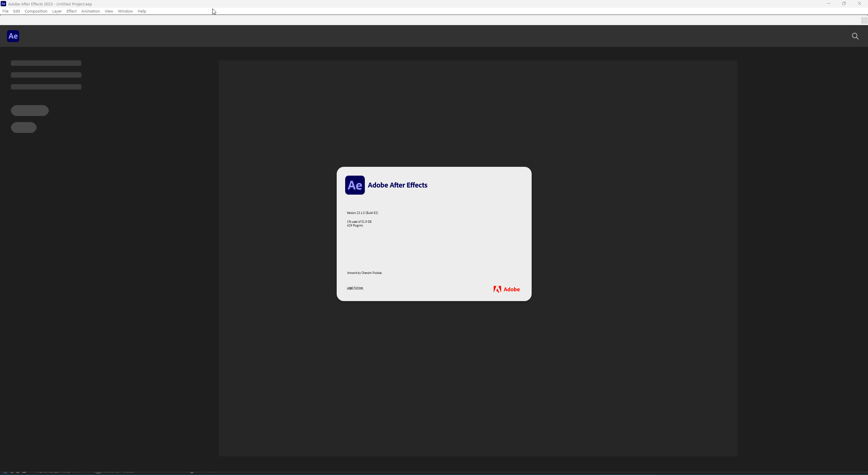The height and width of the screenshot is (475, 868).
Task: Open the Edit menu
Action: click(x=17, y=11)
